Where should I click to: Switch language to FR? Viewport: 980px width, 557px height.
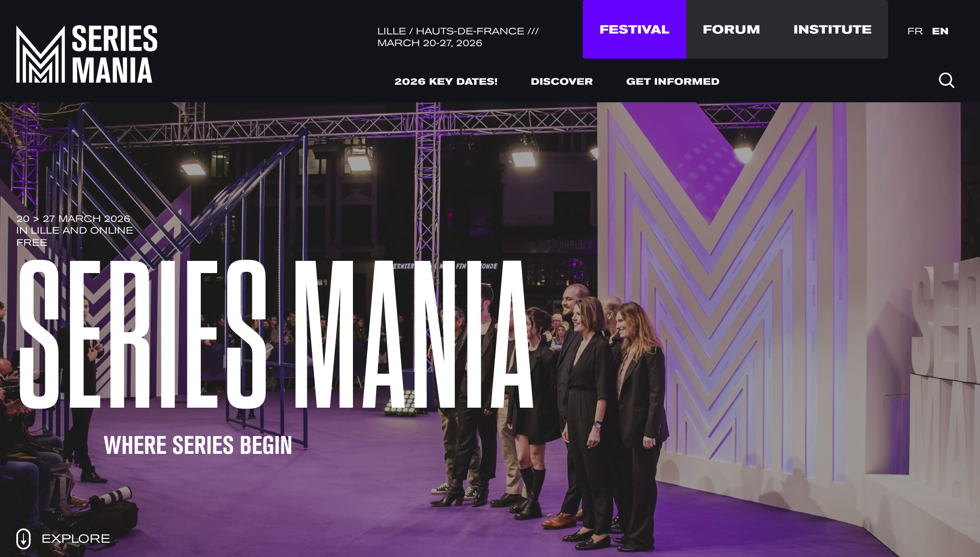[x=915, y=31]
